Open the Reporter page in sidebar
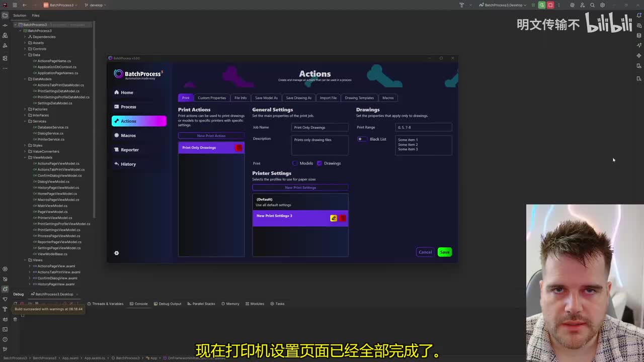644x362 pixels. coord(139,150)
